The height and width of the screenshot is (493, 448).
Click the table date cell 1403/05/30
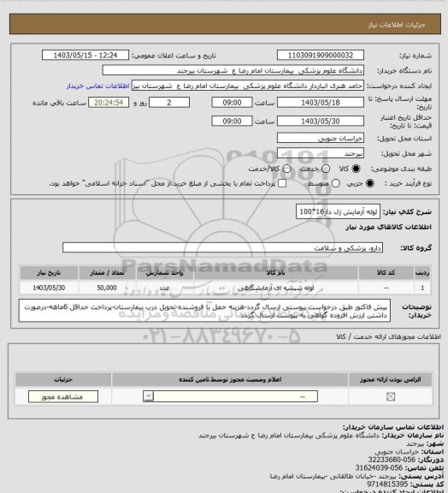tap(49, 288)
